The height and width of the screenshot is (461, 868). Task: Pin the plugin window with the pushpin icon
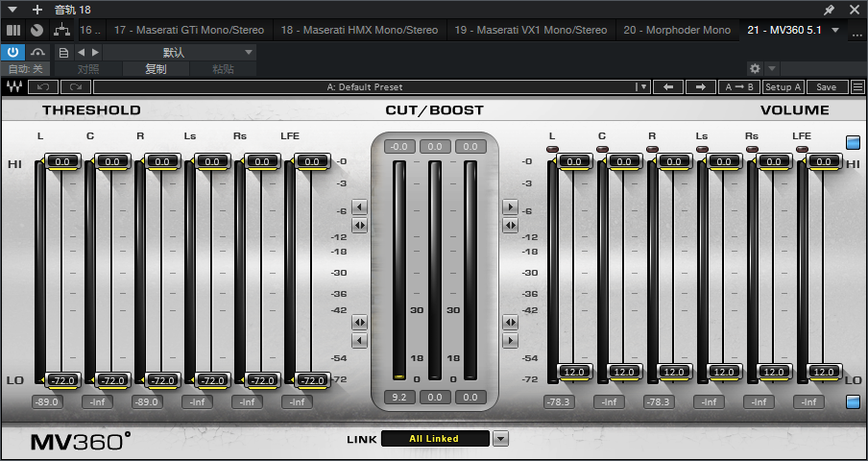click(830, 10)
